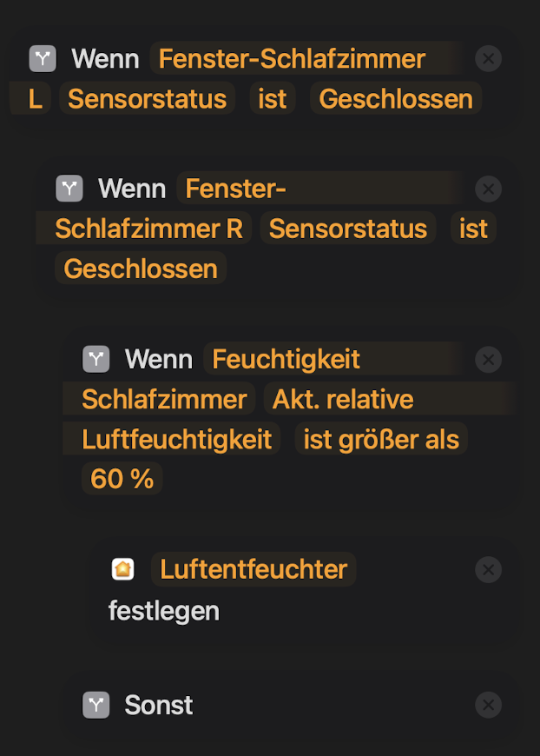Open the first 'ist' condition operator
Screen dimensions: 540x756
[x=272, y=99]
